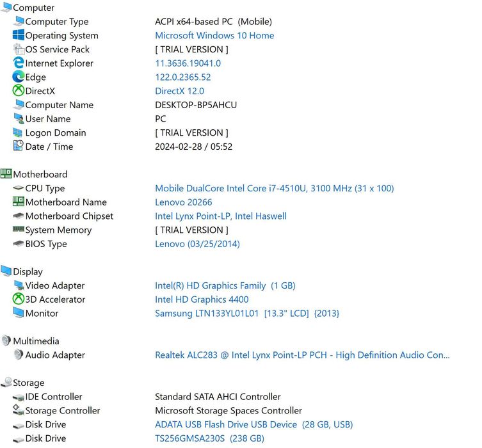Select the Video Adapter field label

pos(55,285)
